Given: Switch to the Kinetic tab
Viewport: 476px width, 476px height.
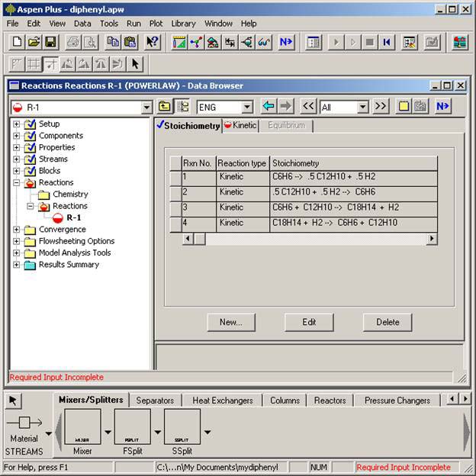Looking at the screenshot, I should point(241,126).
